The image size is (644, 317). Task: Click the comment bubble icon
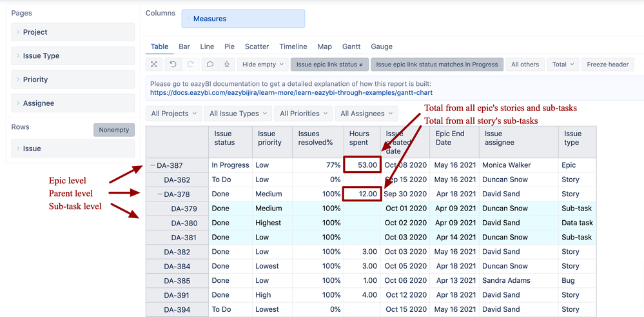coord(210,65)
